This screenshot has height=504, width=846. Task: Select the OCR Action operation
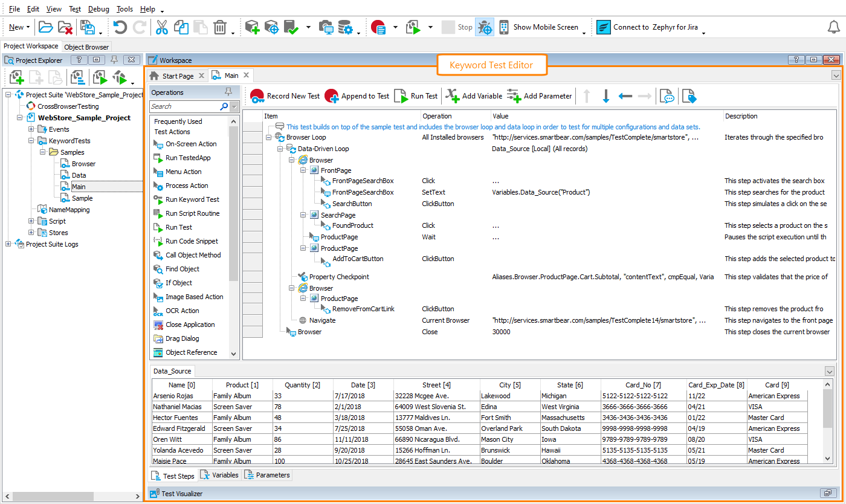(x=182, y=311)
